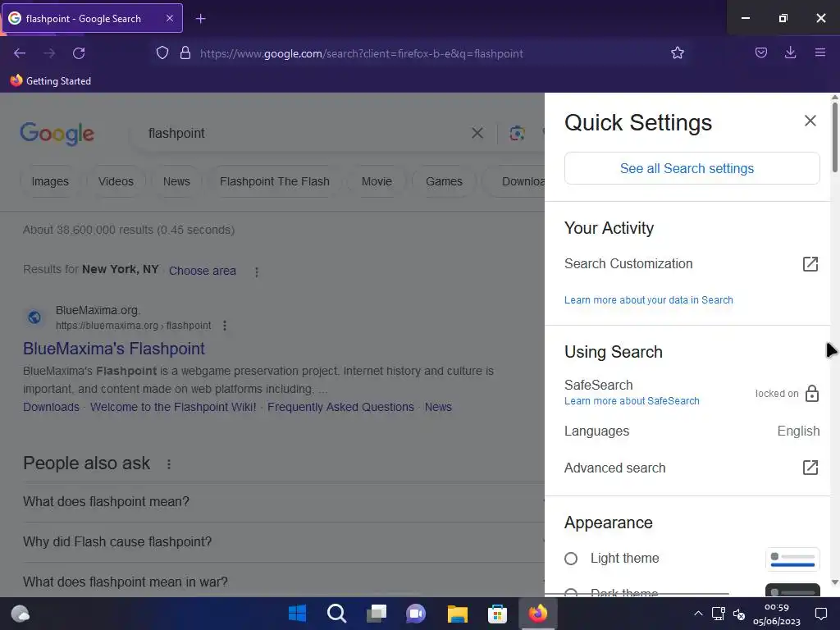Show hidden tray icons chevron

(x=698, y=614)
